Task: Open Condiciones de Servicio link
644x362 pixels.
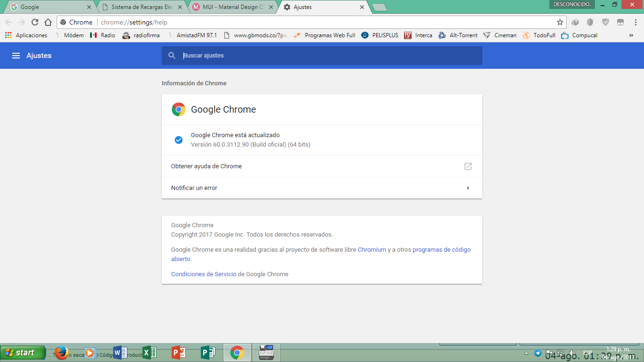Action: point(204,274)
